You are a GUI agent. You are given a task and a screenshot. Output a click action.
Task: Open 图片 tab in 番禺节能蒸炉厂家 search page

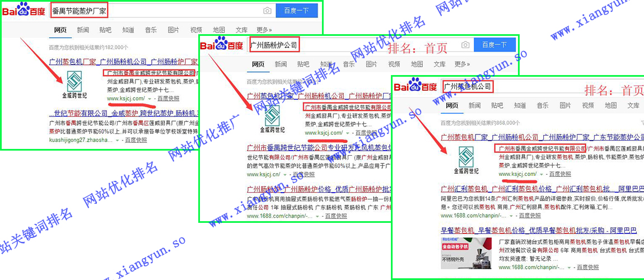pos(174,30)
